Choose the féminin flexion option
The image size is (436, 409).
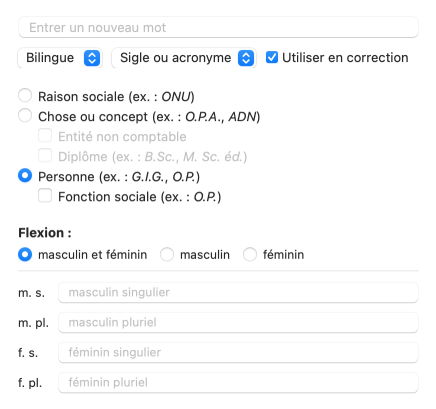tap(250, 255)
